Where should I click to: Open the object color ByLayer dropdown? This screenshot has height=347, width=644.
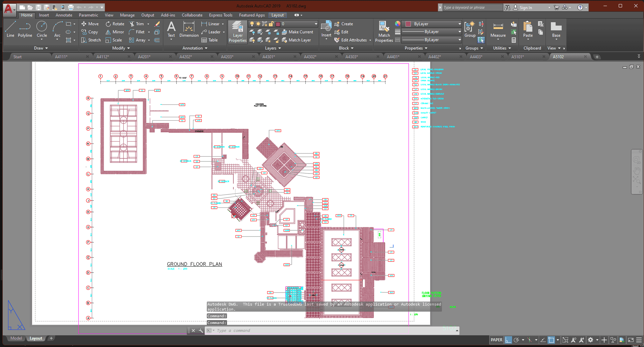tap(459, 24)
